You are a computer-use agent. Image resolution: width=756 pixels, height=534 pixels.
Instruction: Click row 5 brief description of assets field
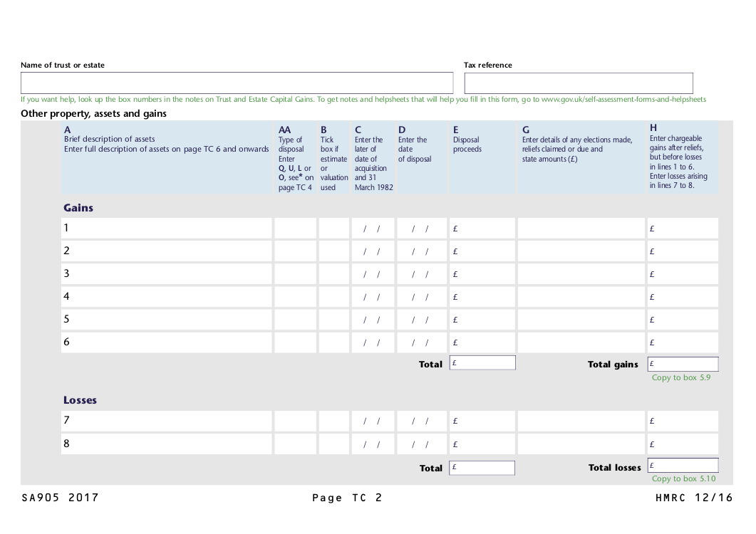pos(167,320)
